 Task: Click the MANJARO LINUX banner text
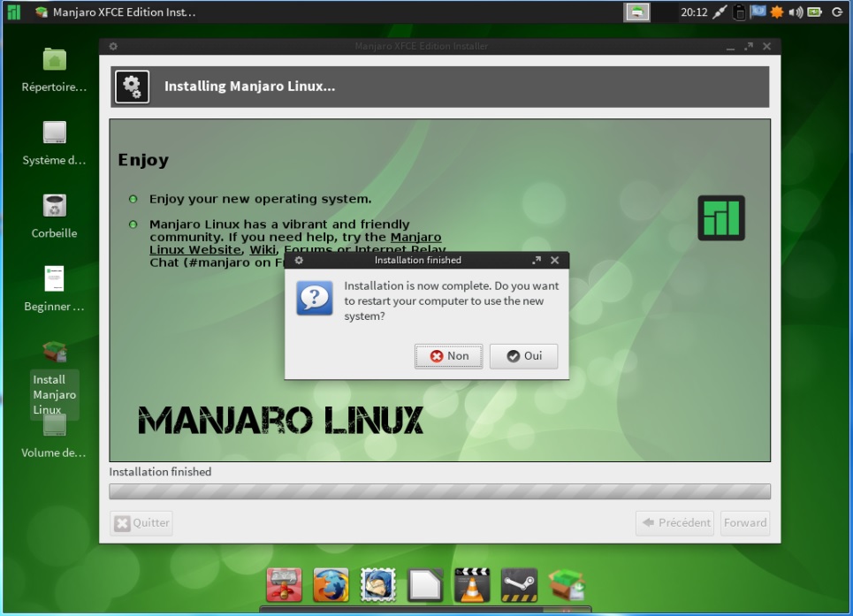280,421
